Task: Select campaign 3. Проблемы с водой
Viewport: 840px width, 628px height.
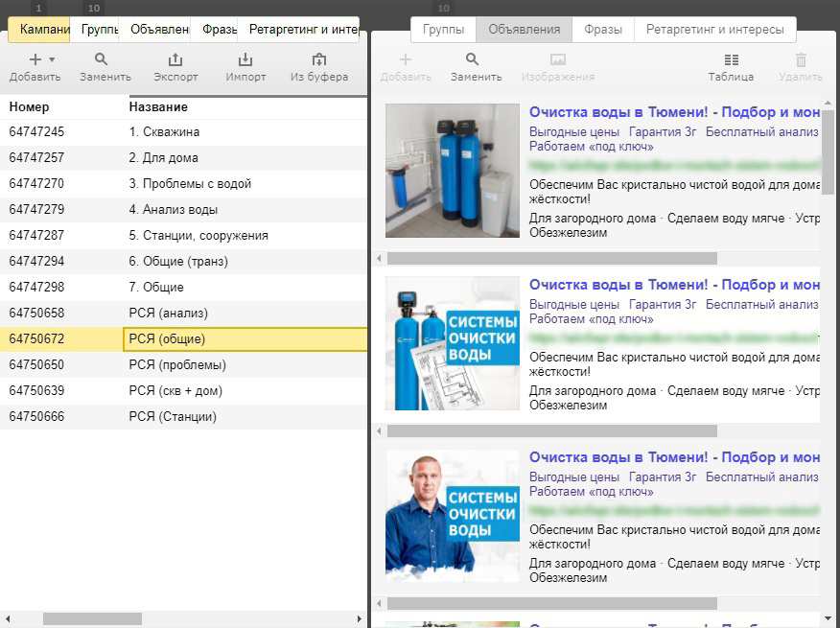Action: coord(183,184)
